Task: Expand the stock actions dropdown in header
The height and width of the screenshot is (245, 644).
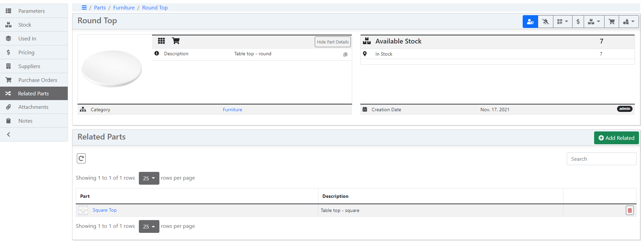Action: coord(594,22)
